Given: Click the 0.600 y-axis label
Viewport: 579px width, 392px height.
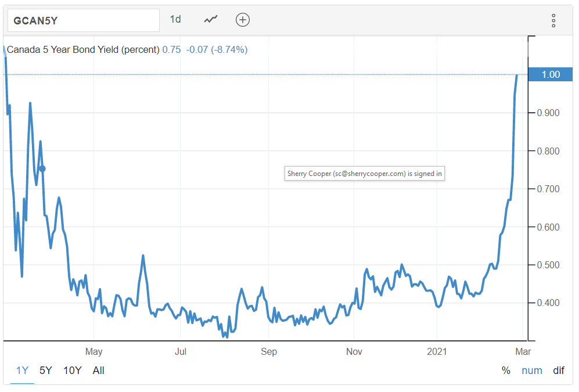Looking at the screenshot, I should (548, 227).
